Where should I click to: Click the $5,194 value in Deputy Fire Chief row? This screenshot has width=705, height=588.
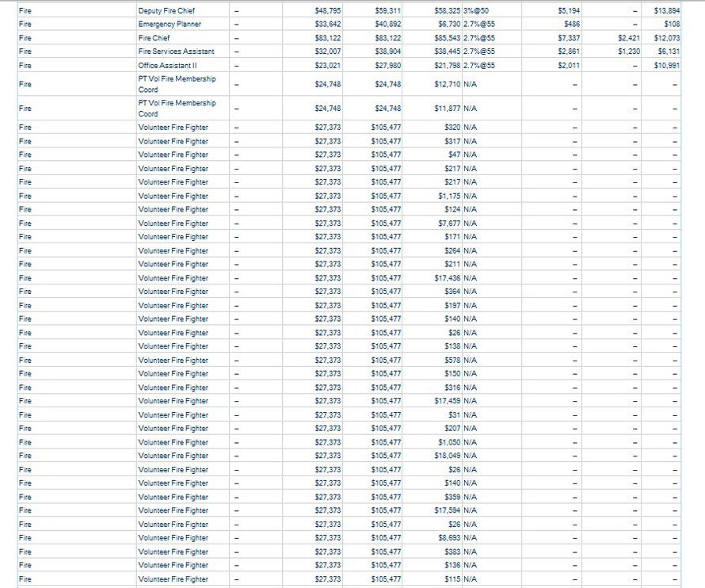(569, 10)
